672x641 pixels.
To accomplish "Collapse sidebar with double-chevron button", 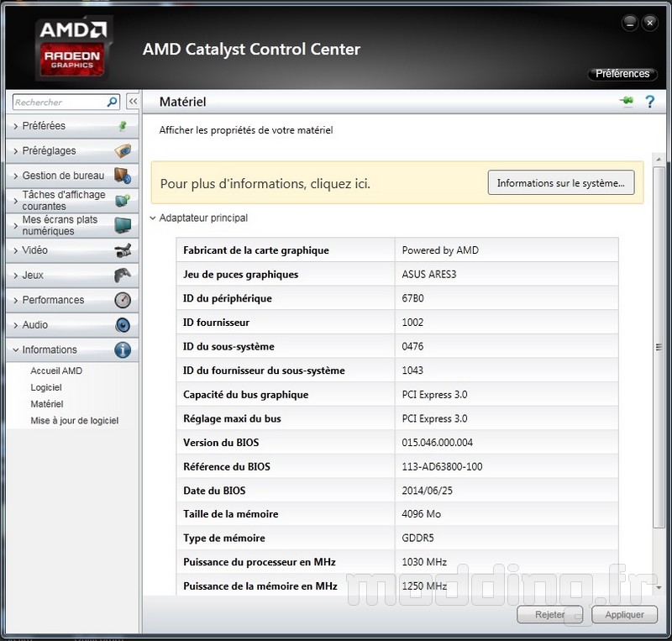I will tap(134, 102).
